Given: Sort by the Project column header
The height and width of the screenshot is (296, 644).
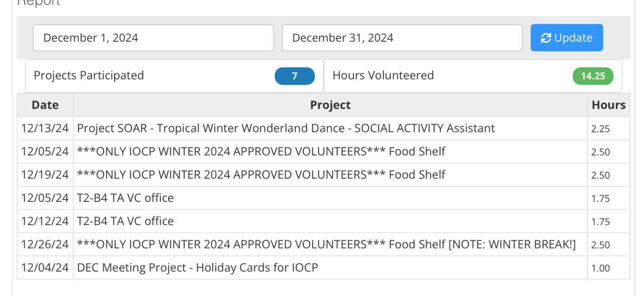Looking at the screenshot, I should tap(330, 105).
